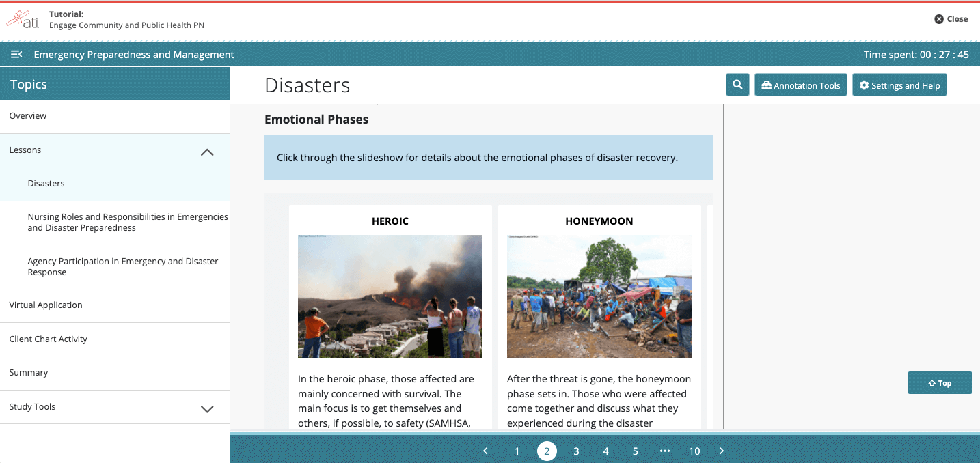
Task: Collapse the sidebar with the hamburger menu icon
Action: [16, 55]
